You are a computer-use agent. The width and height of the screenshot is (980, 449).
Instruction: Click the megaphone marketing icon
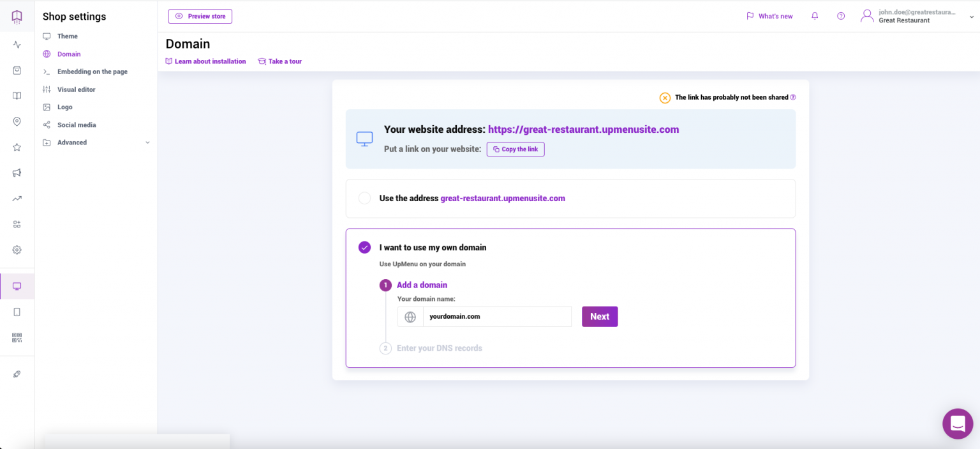[x=17, y=172]
